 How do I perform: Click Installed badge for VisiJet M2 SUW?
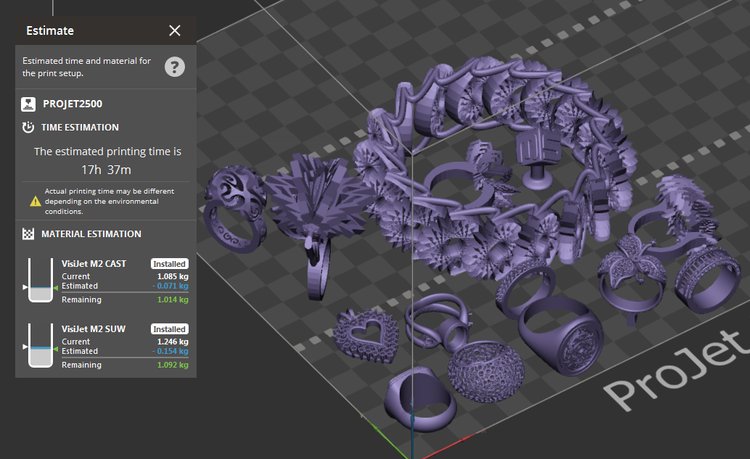click(x=169, y=328)
